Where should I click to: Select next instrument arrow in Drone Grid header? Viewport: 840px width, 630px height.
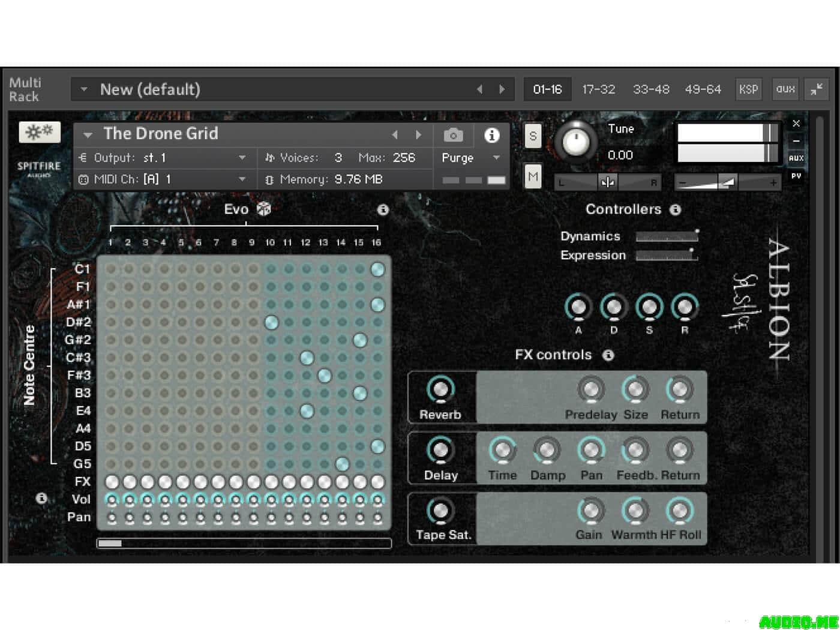point(418,135)
